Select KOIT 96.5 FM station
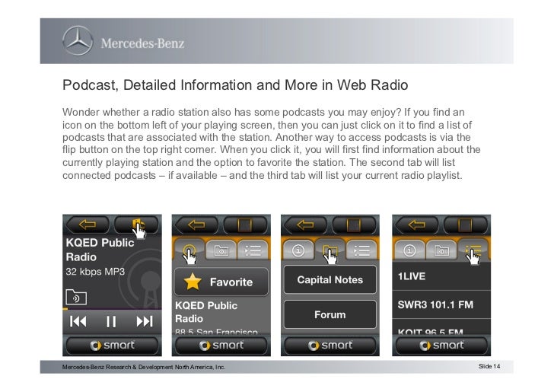554x392 pixels. coord(441,327)
